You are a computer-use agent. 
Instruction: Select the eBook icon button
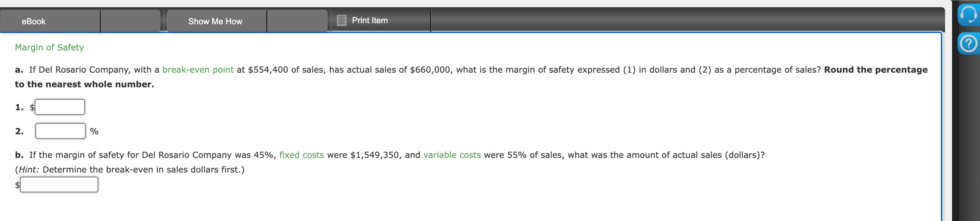33,21
